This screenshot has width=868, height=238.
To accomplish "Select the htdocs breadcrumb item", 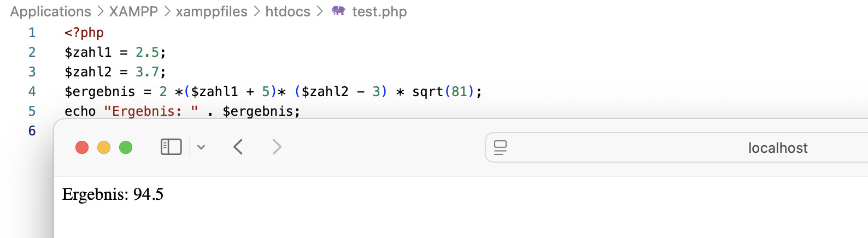I will click(x=288, y=11).
